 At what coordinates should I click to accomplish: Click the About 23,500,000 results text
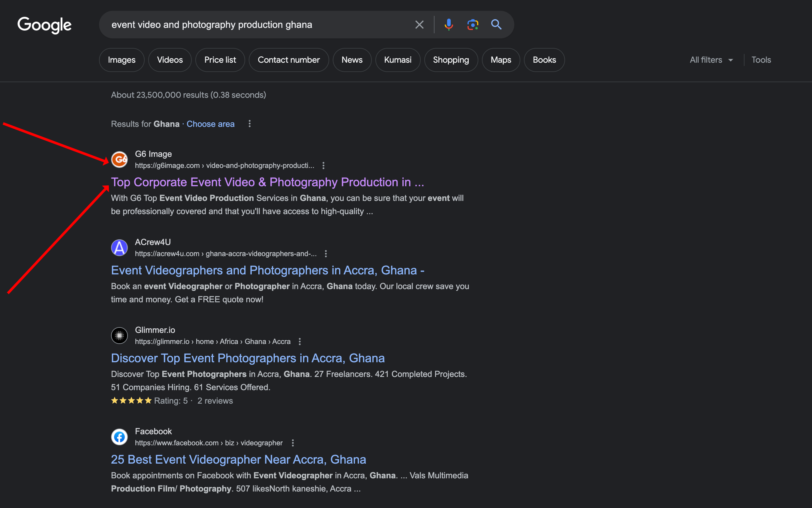(x=188, y=95)
